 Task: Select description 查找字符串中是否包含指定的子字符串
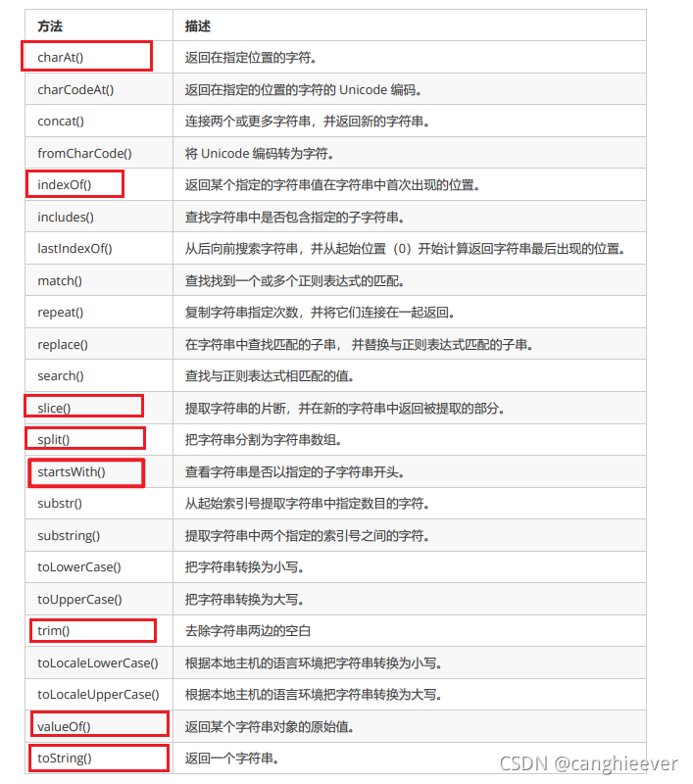point(294,218)
